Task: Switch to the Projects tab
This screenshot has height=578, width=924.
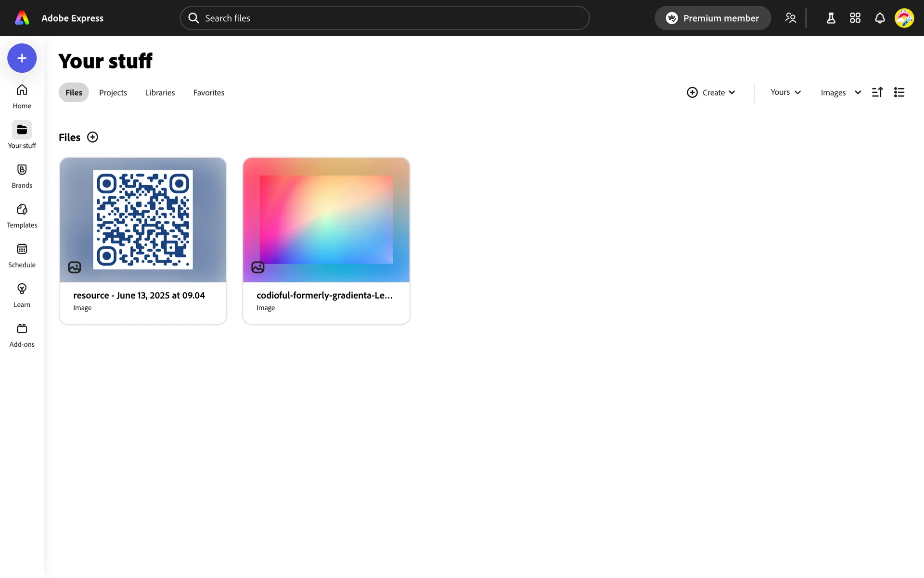Action: pos(113,92)
